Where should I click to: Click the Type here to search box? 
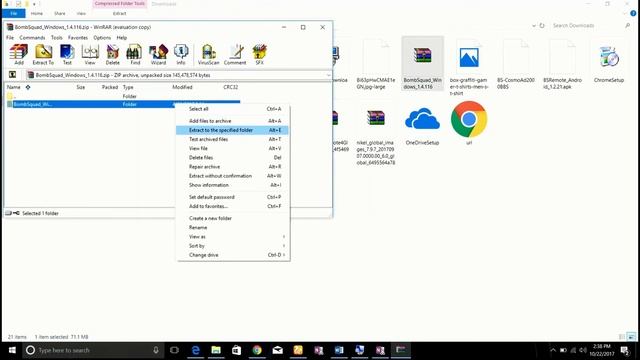(94, 350)
